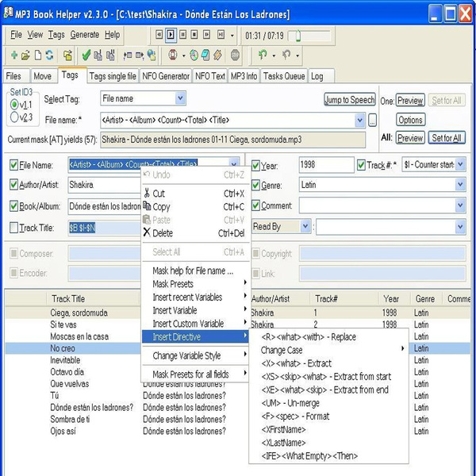The height and width of the screenshot is (476, 476).
Task: Click the blue book toolbar icon
Action: tap(205, 56)
